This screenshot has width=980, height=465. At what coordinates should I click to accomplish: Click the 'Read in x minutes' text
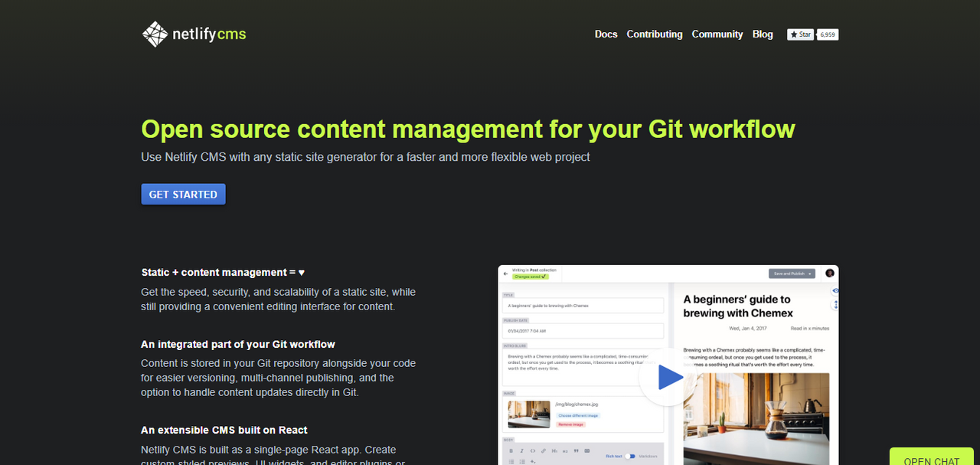810,328
